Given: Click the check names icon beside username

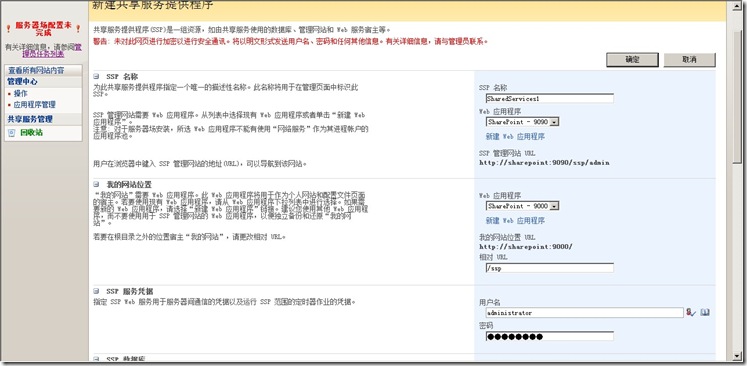Looking at the screenshot, I should [691, 313].
